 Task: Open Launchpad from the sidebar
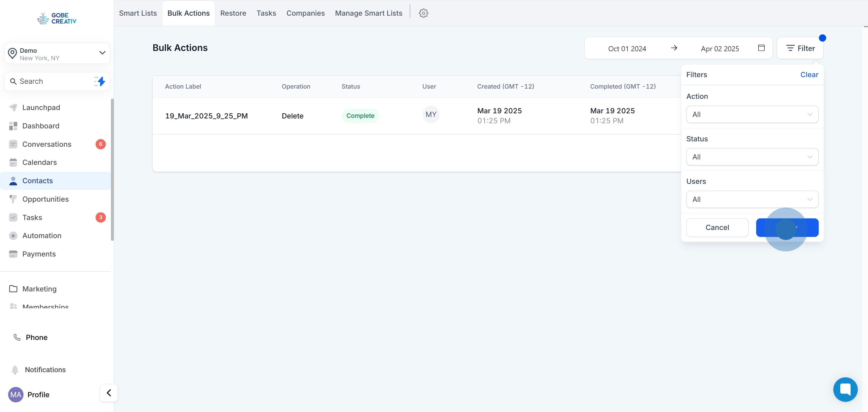tap(41, 108)
